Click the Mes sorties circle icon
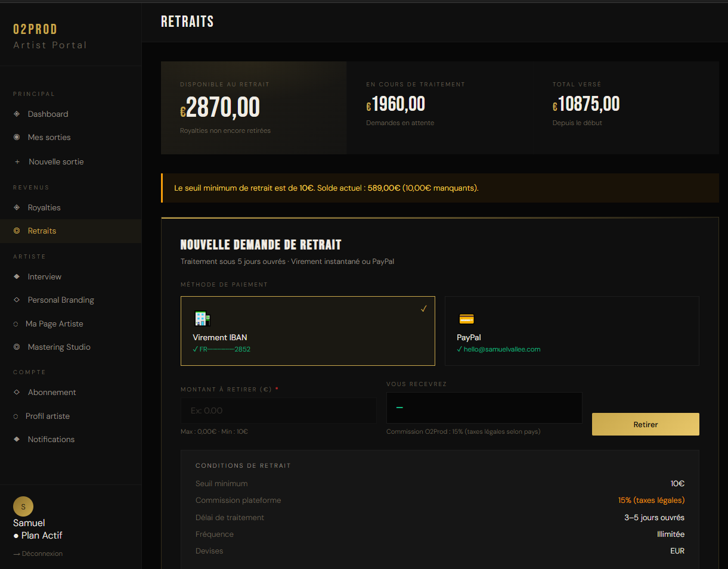The height and width of the screenshot is (569, 728). tap(17, 137)
